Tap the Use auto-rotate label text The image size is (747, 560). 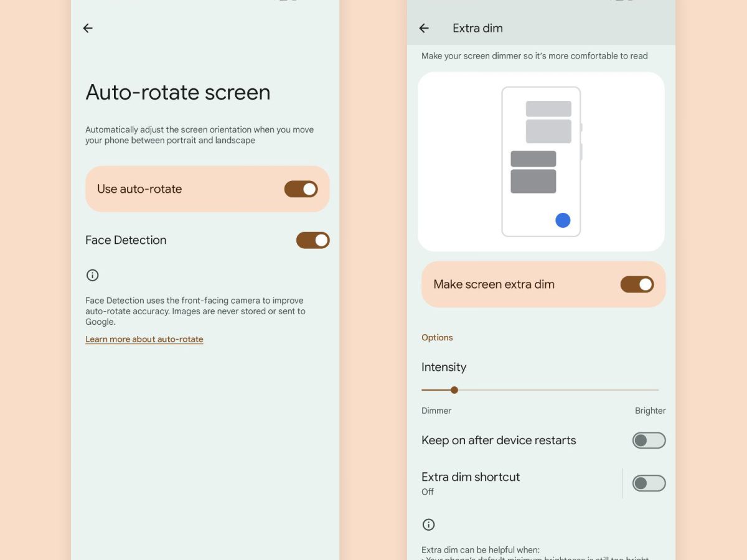[139, 189]
